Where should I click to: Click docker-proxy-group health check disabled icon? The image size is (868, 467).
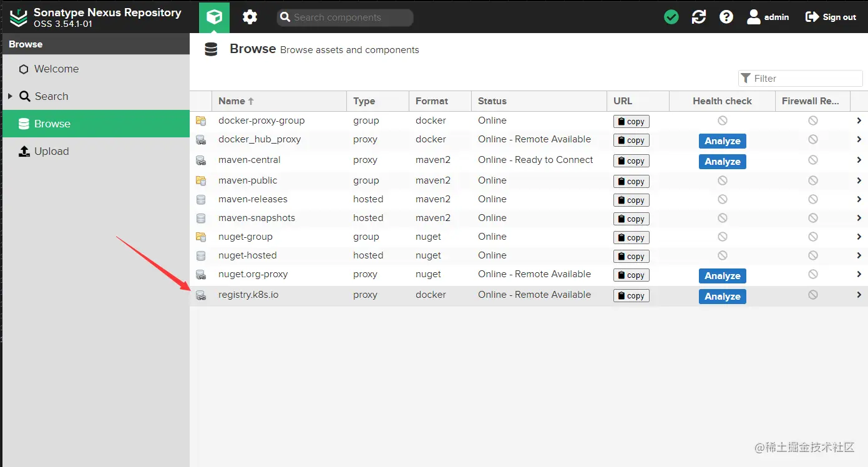pyautogui.click(x=722, y=120)
